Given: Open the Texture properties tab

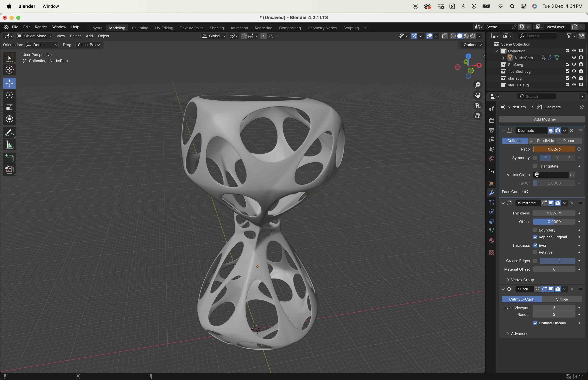Looking at the screenshot, I should point(492,253).
